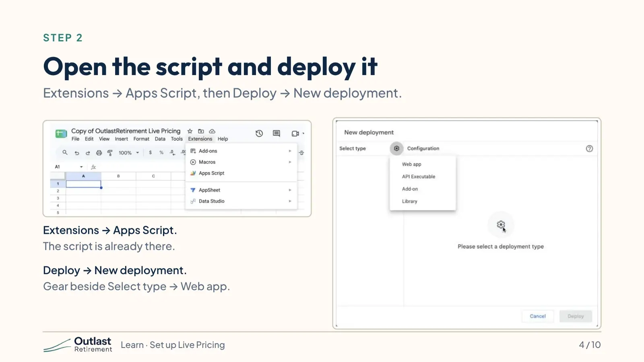Open the Extensions menu
The height and width of the screenshot is (362, 644).
click(200, 139)
